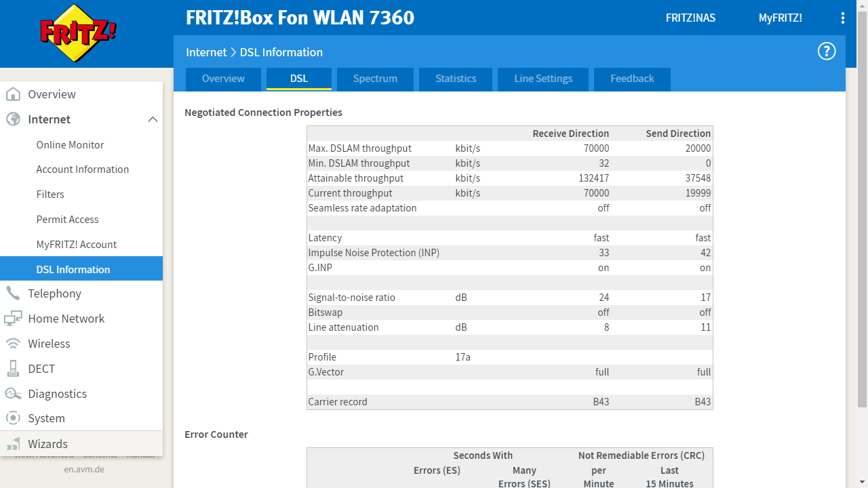Click the System gear icon
Viewport: 868px width, 488px height.
(x=13, y=419)
